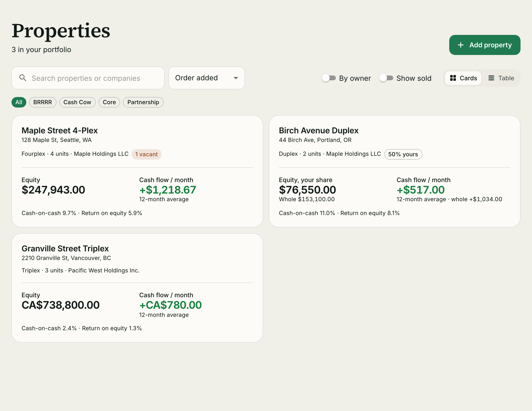Switch to Table view
Viewport: 532px width, 411px height.
coord(501,78)
